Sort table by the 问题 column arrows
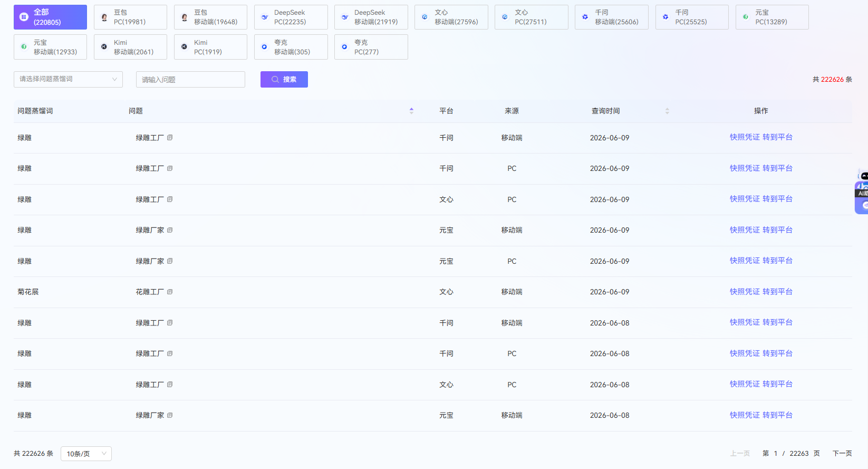The width and height of the screenshot is (868, 469). [411, 111]
